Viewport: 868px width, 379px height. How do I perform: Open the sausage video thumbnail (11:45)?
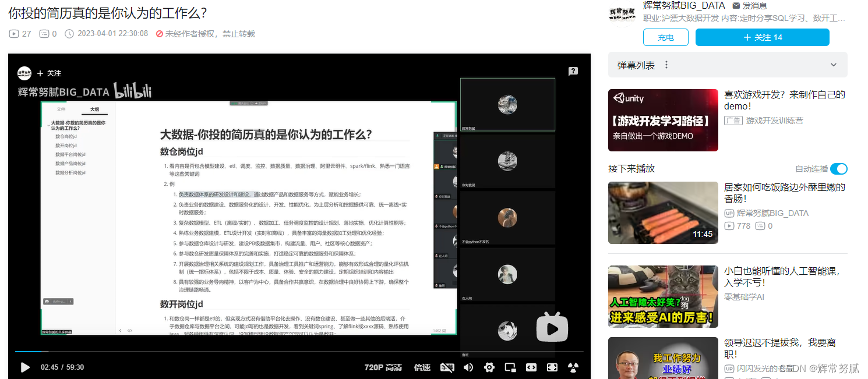(663, 212)
